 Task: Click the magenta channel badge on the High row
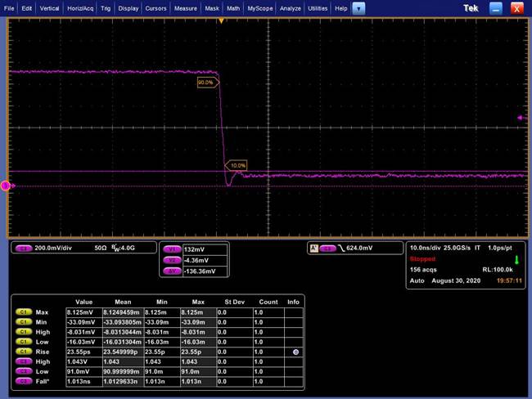pyautogui.click(x=24, y=361)
